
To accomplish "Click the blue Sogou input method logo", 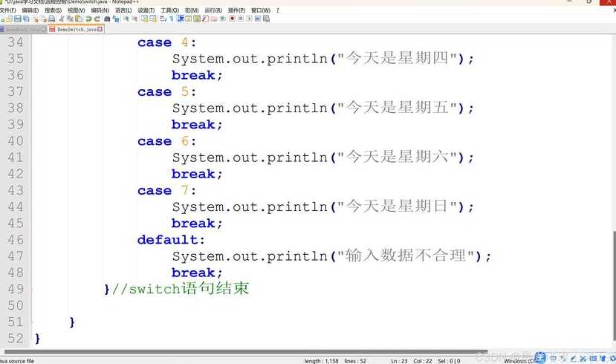I will [540, 358].
